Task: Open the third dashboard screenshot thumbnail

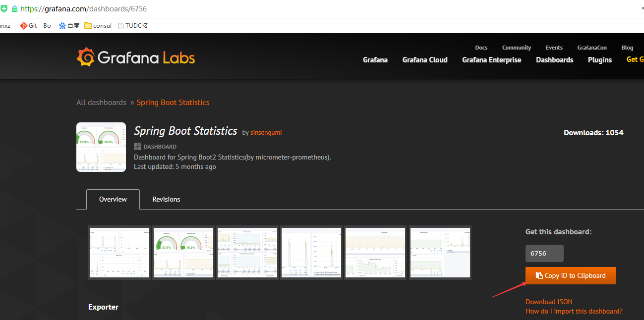Action: 247,253
